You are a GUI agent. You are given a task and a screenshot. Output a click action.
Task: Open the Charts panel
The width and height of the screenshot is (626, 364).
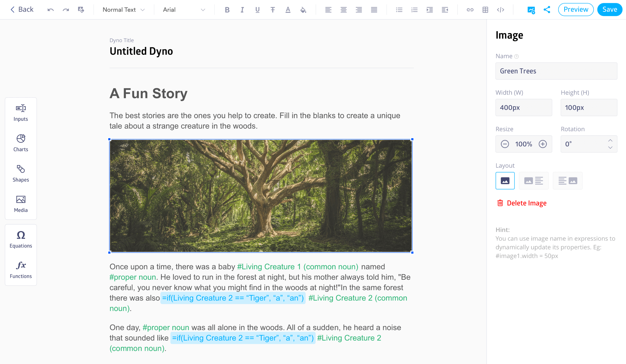coord(21,143)
